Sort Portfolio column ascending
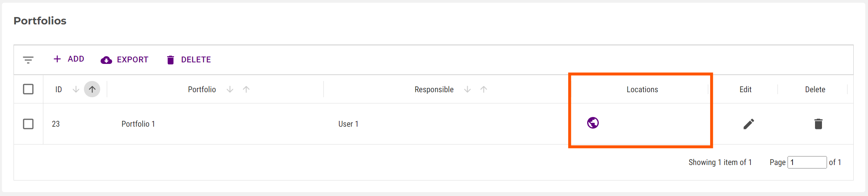This screenshot has height=196, width=868. [x=246, y=89]
